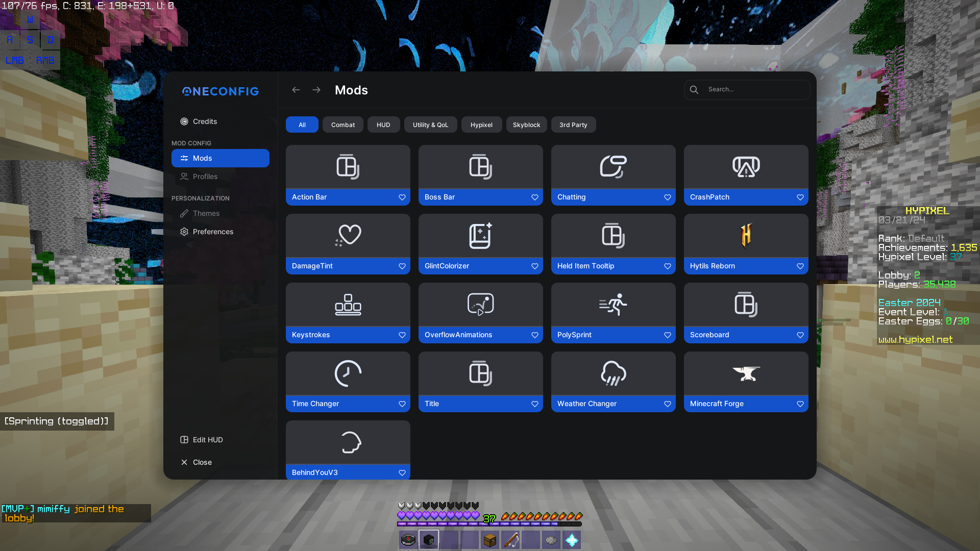
Task: Open the Minecraft Forge anvil icon
Action: coord(746,373)
